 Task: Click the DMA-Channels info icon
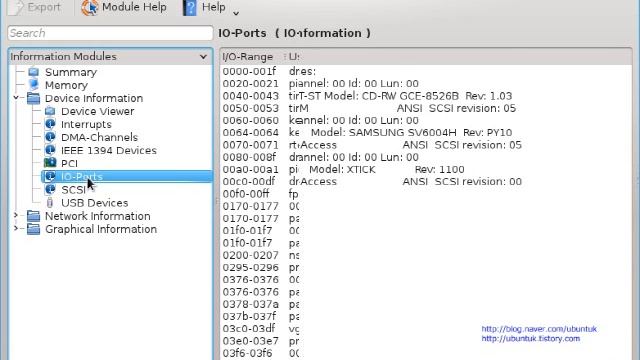click(x=50, y=137)
